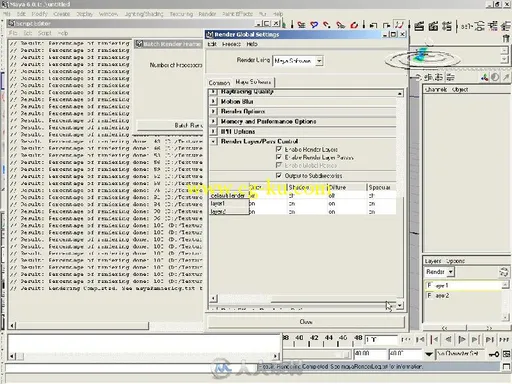Click the channel box speed circle icon
Screen dimensions: 512x384
pos(495,77)
